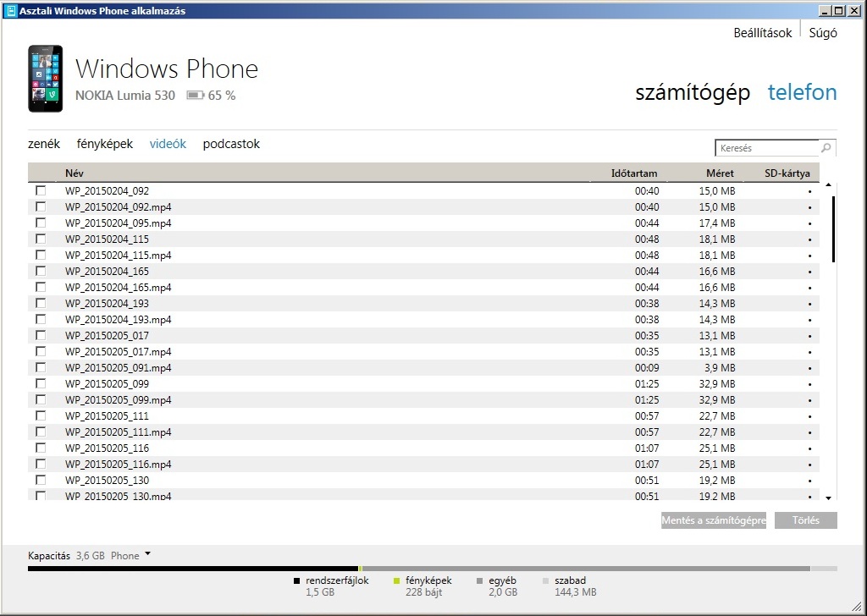Open Beállítások settings link
The height and width of the screenshot is (616, 867).
(x=763, y=33)
